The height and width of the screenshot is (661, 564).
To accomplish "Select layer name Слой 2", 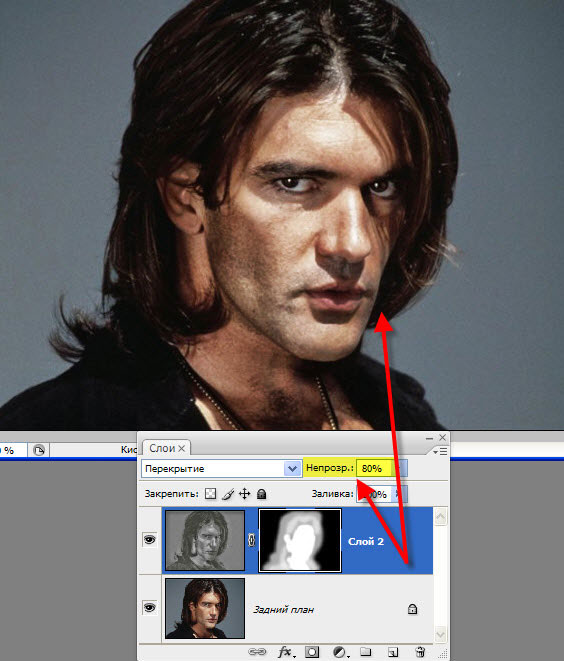I will [366, 541].
